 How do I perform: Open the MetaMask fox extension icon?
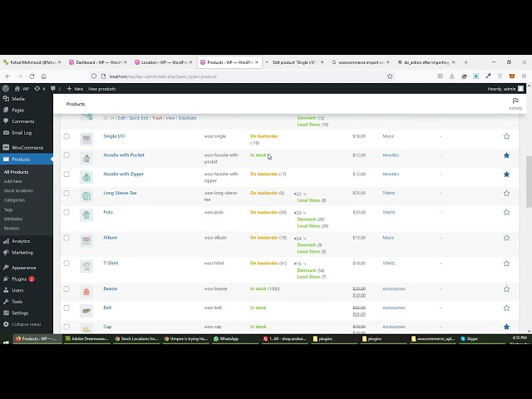point(512,76)
